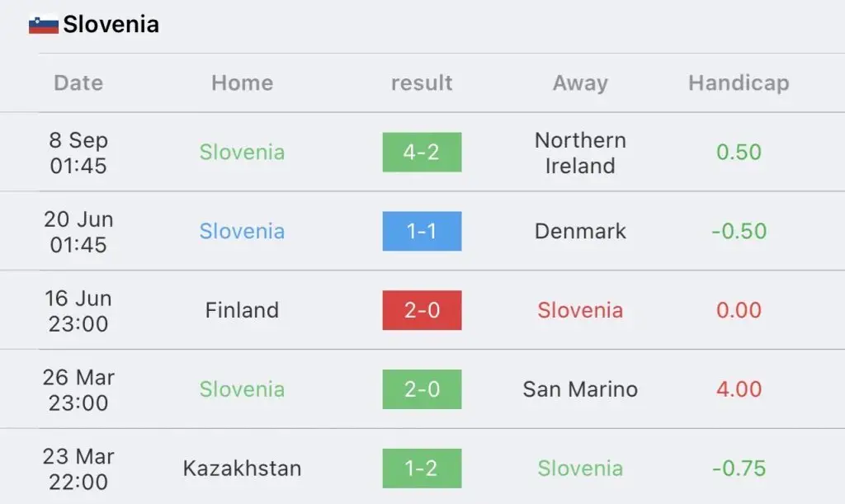Open the Slovenia team heading

[x=111, y=24]
